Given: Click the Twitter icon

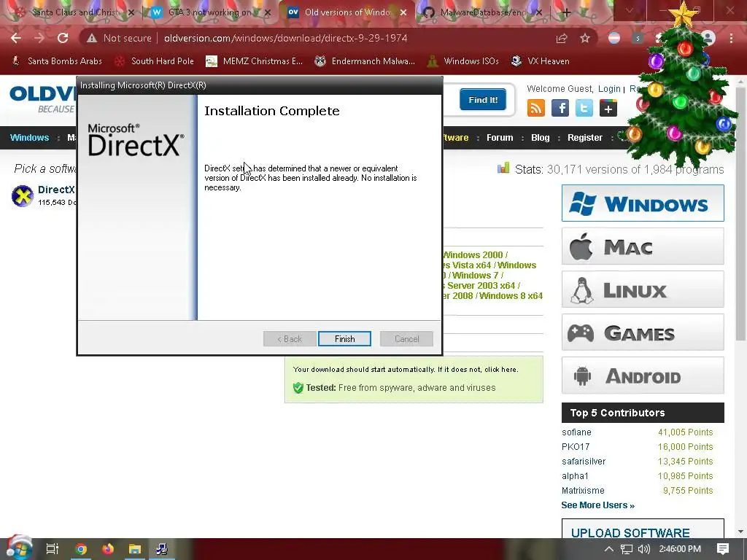Looking at the screenshot, I should (x=584, y=108).
